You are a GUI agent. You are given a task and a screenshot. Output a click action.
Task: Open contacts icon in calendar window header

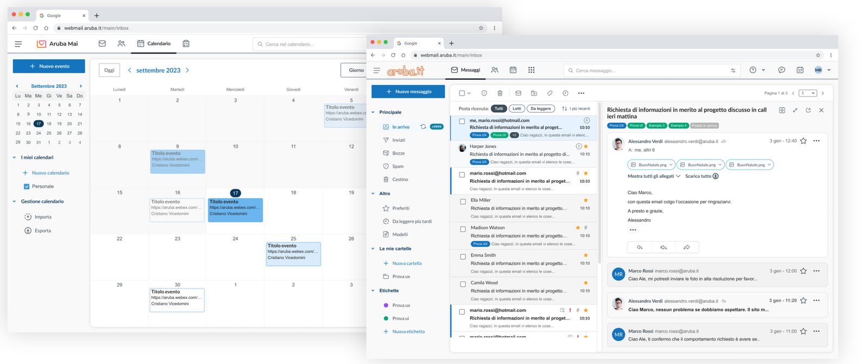coord(122,43)
